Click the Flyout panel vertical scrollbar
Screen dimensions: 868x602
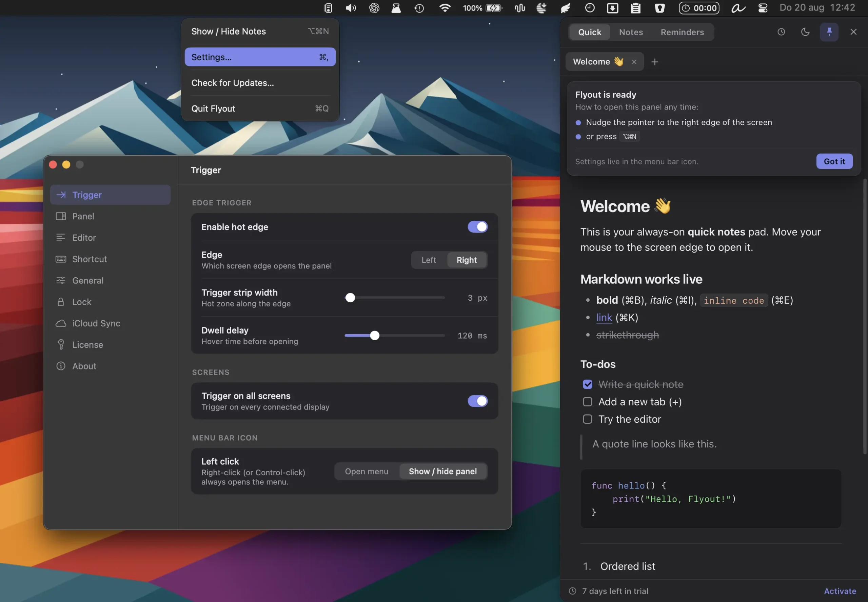(x=865, y=316)
